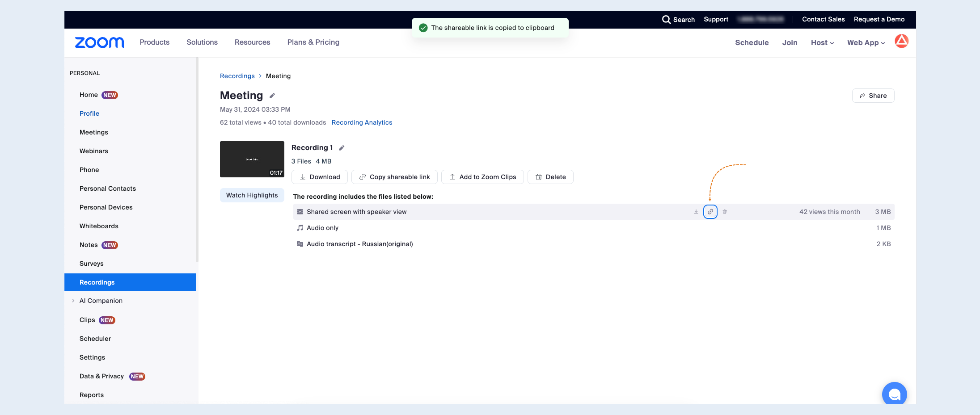Image resolution: width=980 pixels, height=415 pixels.
Task: Click the film icon beside Shared screen
Action: click(300, 212)
